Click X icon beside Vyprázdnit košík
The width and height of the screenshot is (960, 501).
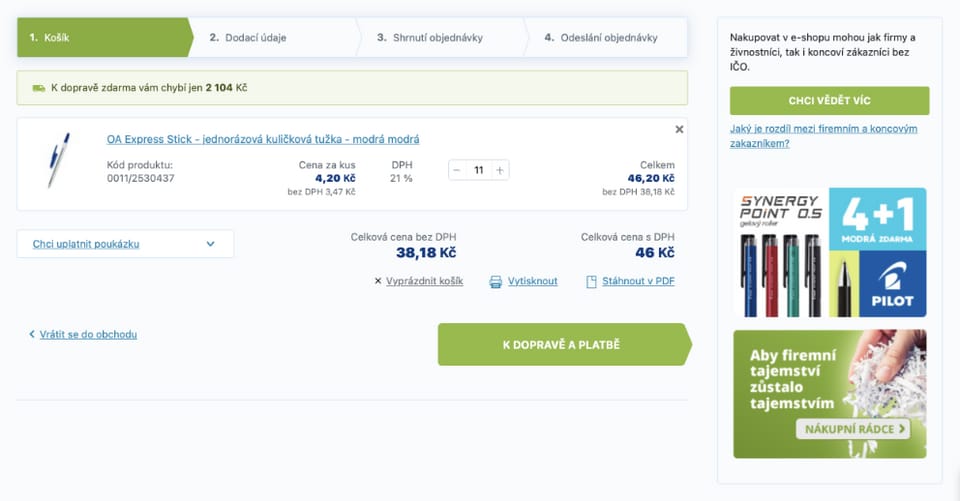coord(378,281)
